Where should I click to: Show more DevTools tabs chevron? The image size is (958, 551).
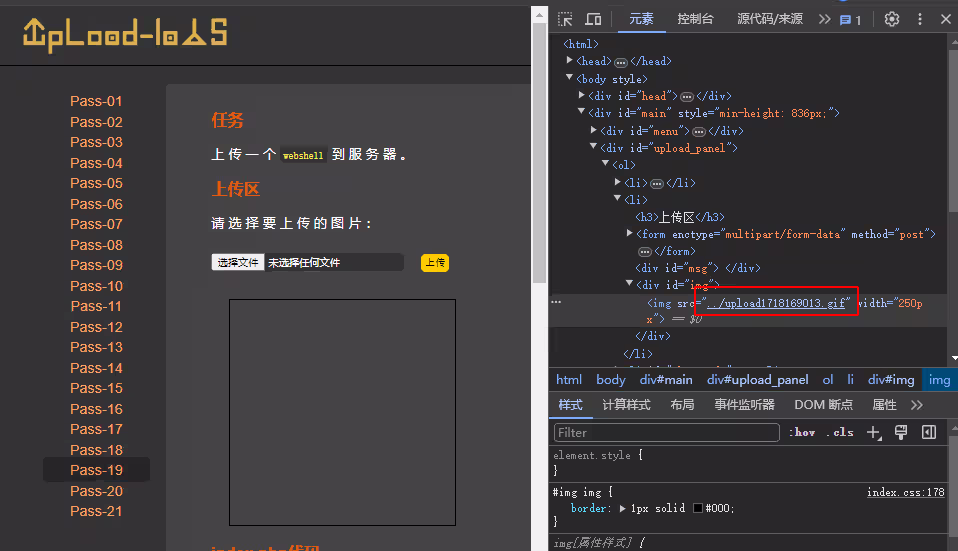[824, 19]
